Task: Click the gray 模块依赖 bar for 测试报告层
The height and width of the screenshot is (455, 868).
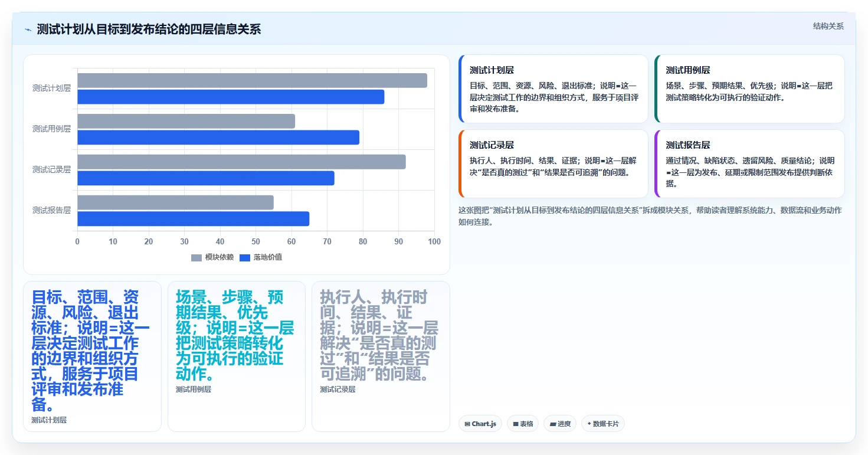Action: click(175, 202)
